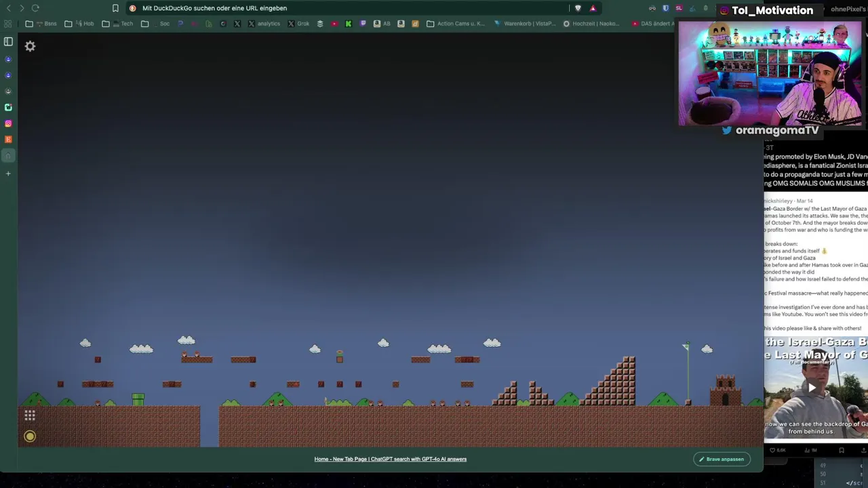868x488 pixels.
Task: Open the apps grid icon bottom left
Action: point(30,415)
